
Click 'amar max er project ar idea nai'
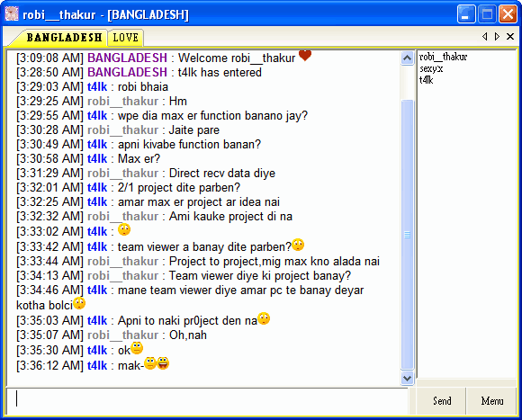199,201
